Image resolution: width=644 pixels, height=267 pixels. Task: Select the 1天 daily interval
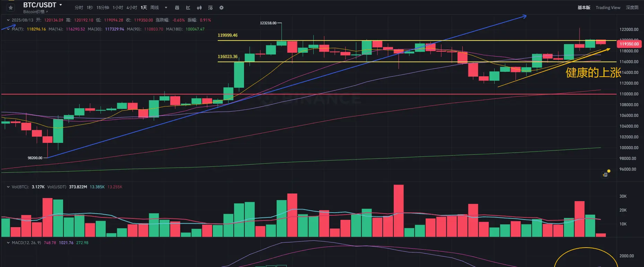[144, 8]
